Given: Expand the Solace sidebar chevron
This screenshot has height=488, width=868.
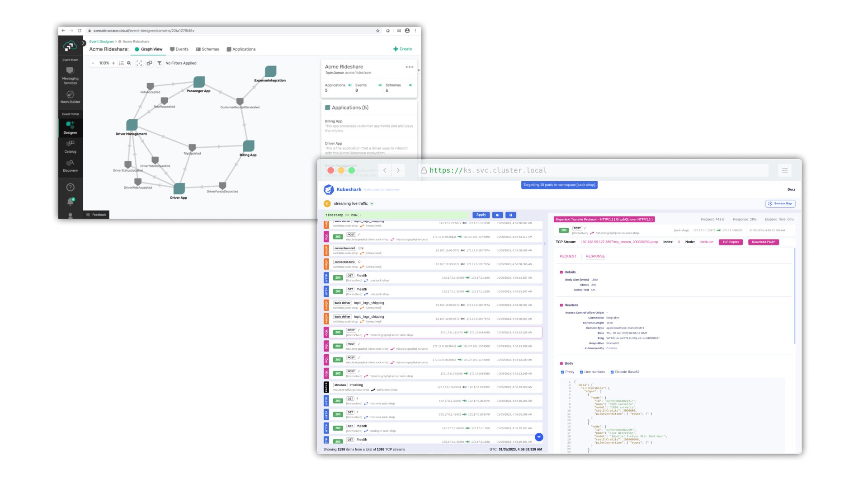Looking at the screenshot, I should click(x=84, y=43).
